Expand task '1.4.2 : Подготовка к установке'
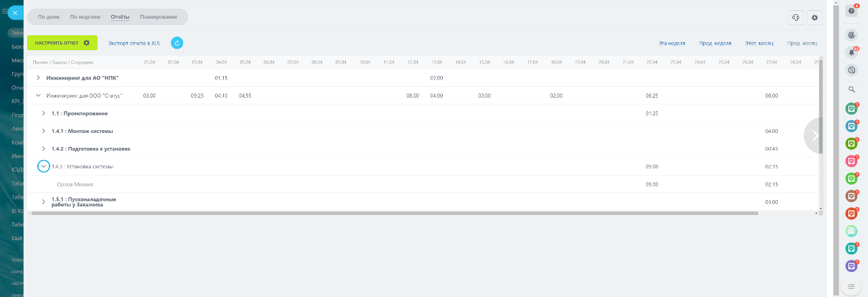This screenshot has width=868, height=297. tap(43, 148)
